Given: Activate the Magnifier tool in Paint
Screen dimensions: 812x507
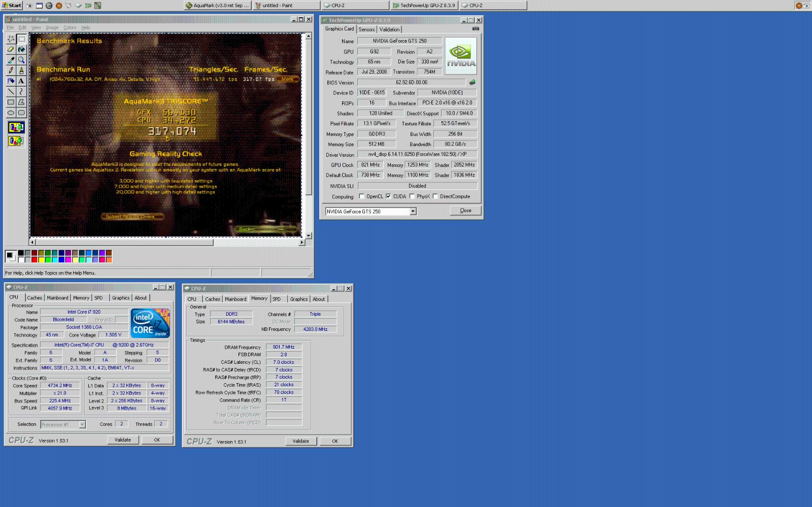Looking at the screenshot, I should (x=21, y=60).
